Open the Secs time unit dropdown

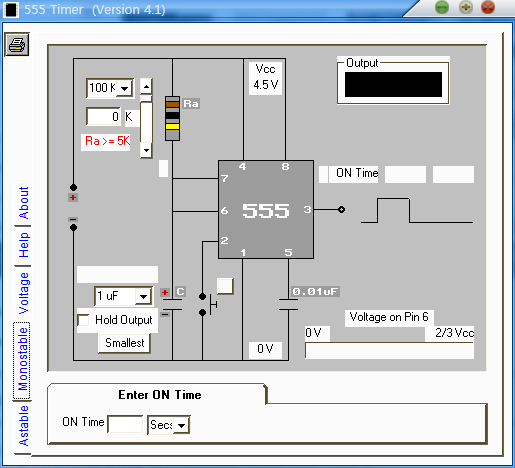pos(181,425)
